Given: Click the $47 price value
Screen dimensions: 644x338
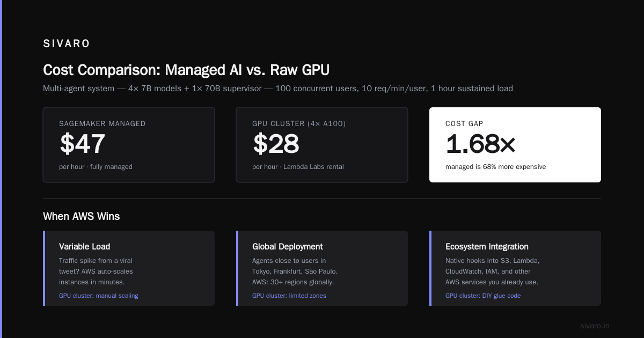Looking at the screenshot, I should click(x=82, y=144).
